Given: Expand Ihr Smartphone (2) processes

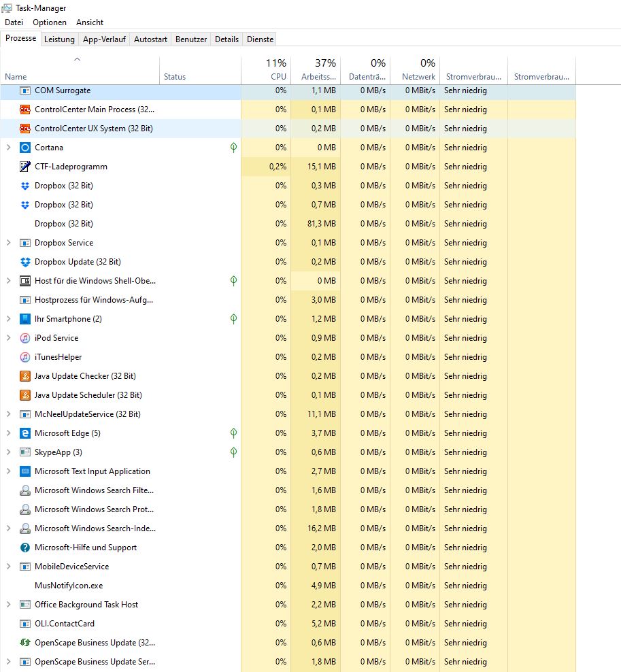Looking at the screenshot, I should 9,319.
